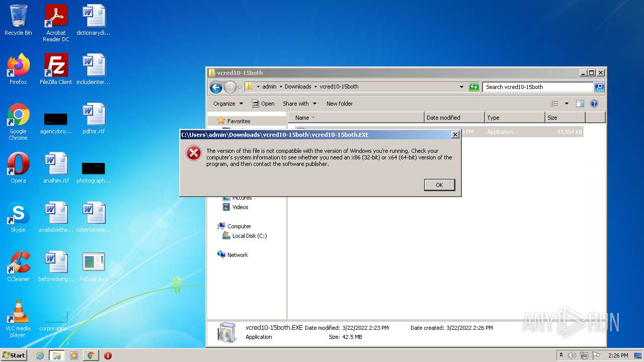Launch Firefox from the desktop
644x362 pixels.
18,69
